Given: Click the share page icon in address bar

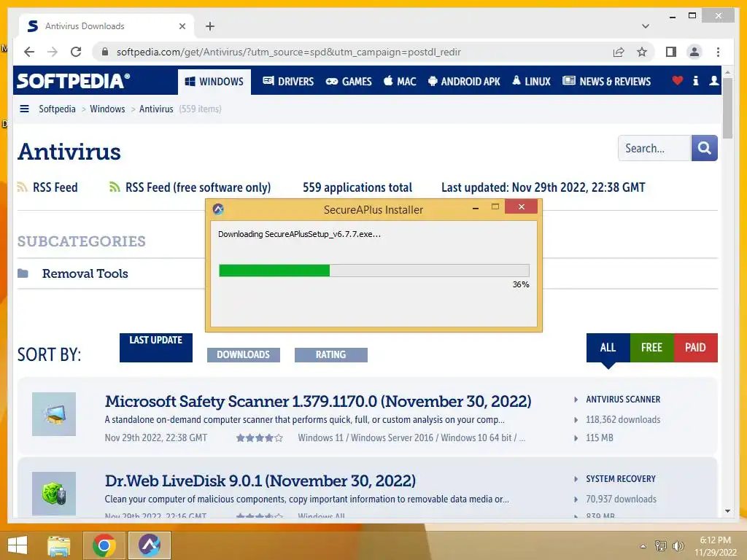Looking at the screenshot, I should click(619, 52).
